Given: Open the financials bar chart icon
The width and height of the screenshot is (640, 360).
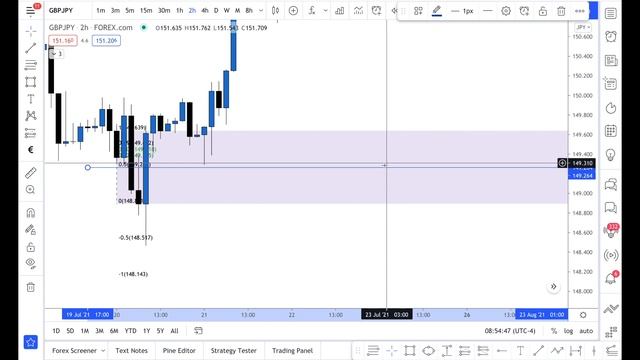Looking at the screenshot, I should (340, 11).
